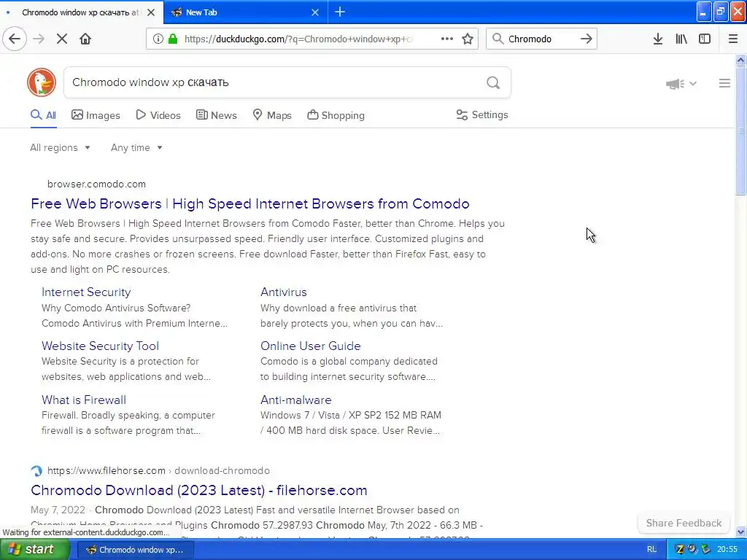Switch to Videos results
The image size is (747, 560).
(158, 115)
